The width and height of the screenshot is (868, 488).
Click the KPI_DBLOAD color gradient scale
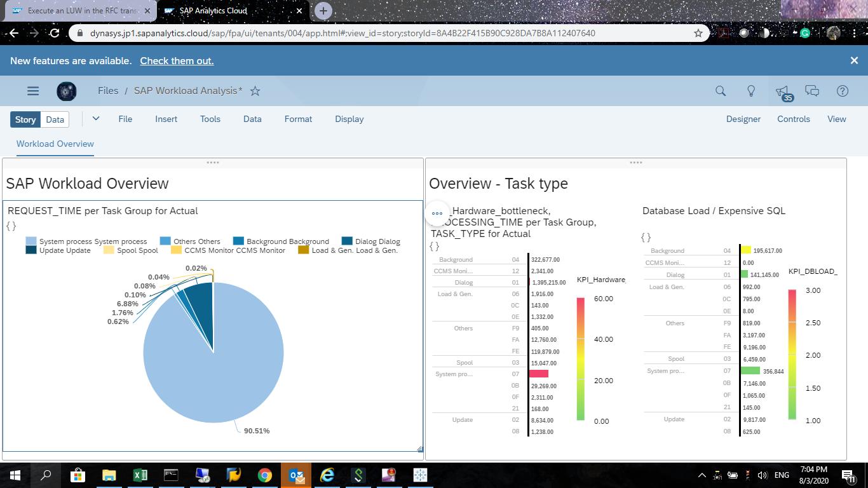coord(792,356)
